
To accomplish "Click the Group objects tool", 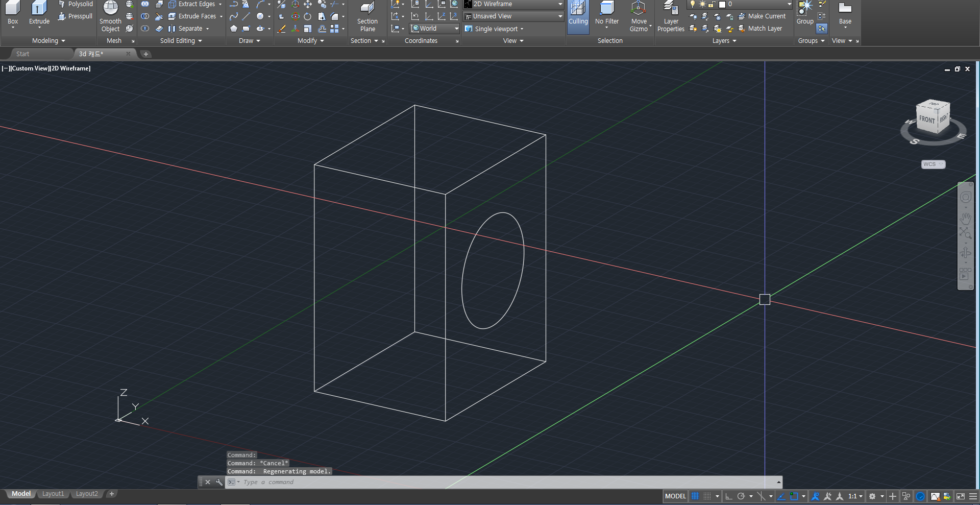I will coord(805,13).
